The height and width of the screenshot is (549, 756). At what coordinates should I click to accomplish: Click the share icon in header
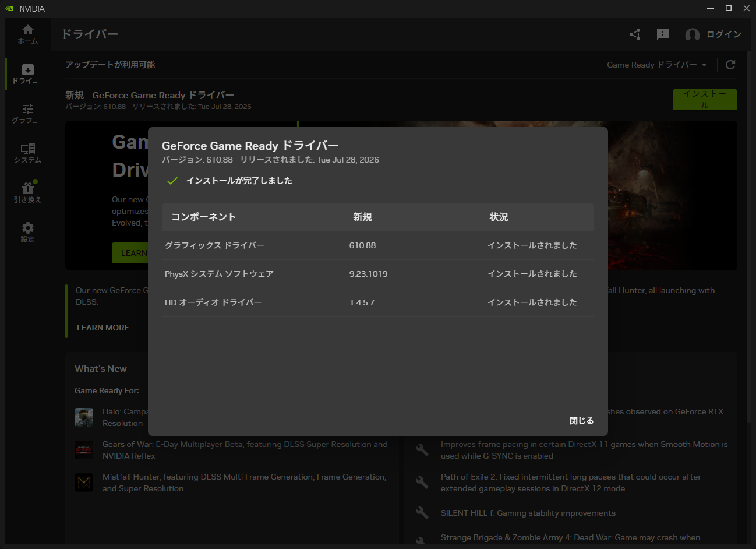(x=635, y=34)
